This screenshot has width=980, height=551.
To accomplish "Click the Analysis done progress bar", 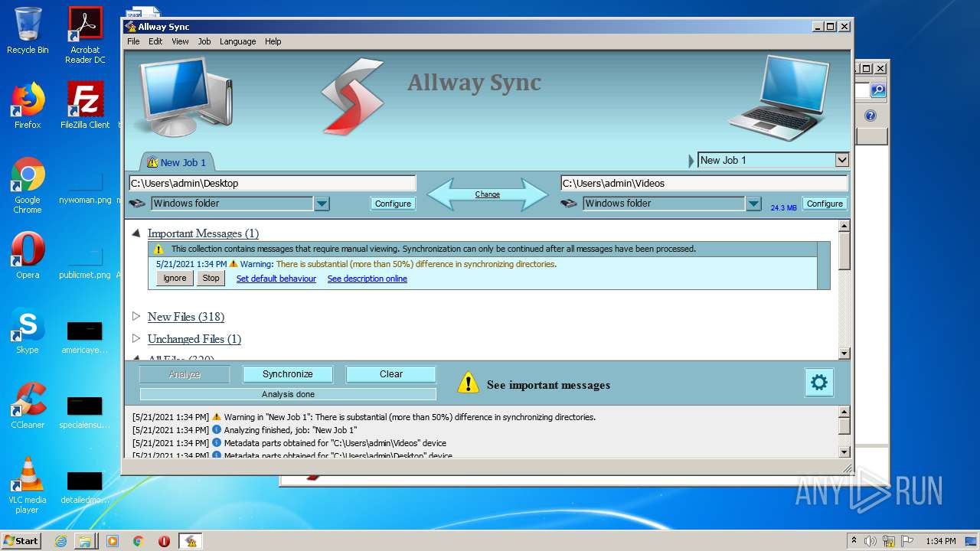I will click(x=288, y=394).
